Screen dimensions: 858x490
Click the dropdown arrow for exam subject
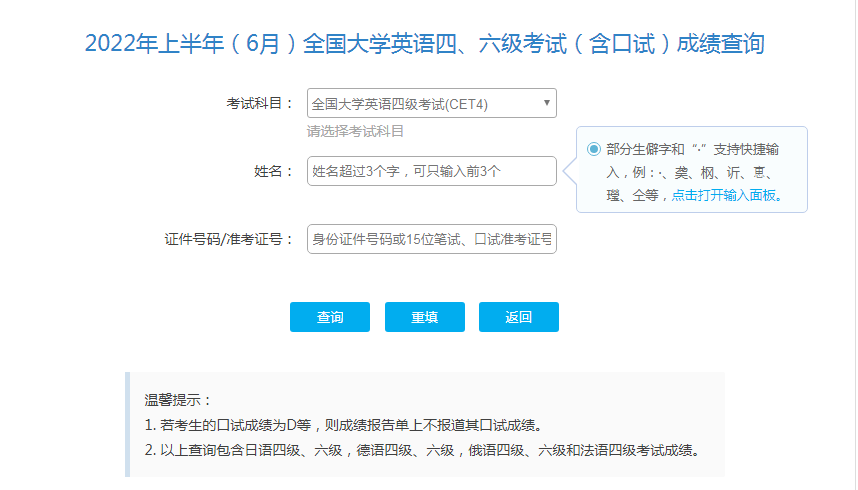(546, 103)
